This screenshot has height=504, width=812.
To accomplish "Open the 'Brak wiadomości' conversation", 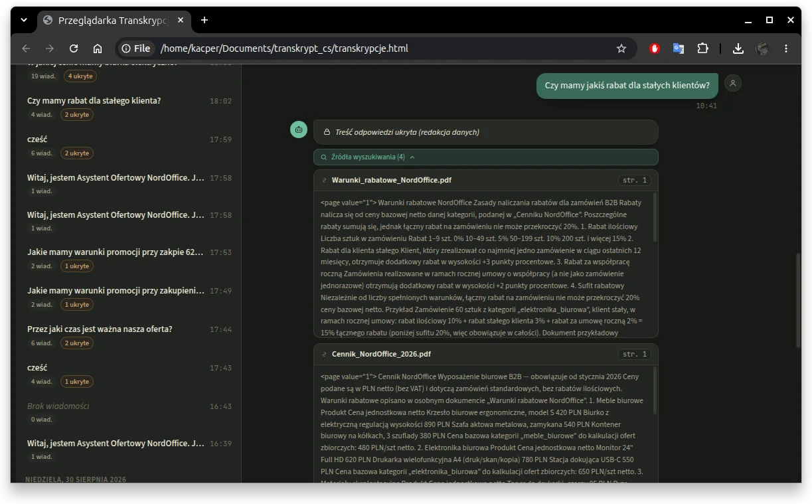I will click(129, 412).
